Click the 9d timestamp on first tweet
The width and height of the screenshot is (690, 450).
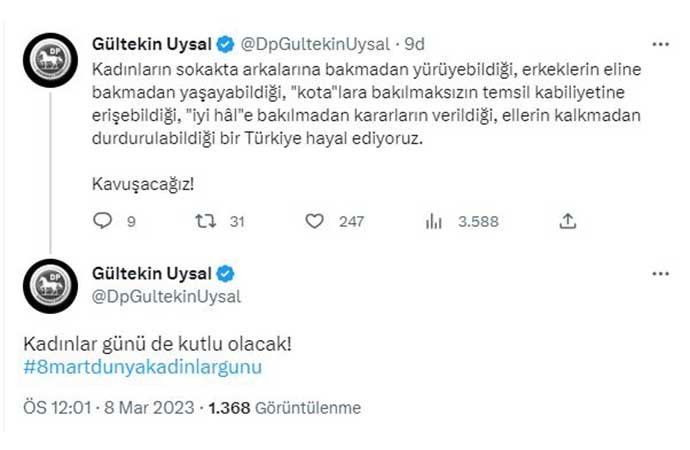click(x=415, y=45)
